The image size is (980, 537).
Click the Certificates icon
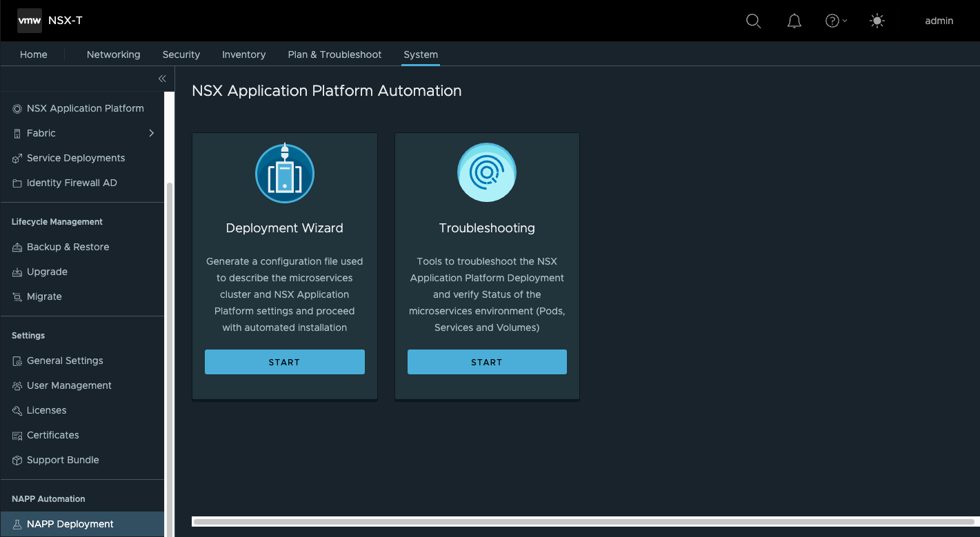click(x=17, y=436)
